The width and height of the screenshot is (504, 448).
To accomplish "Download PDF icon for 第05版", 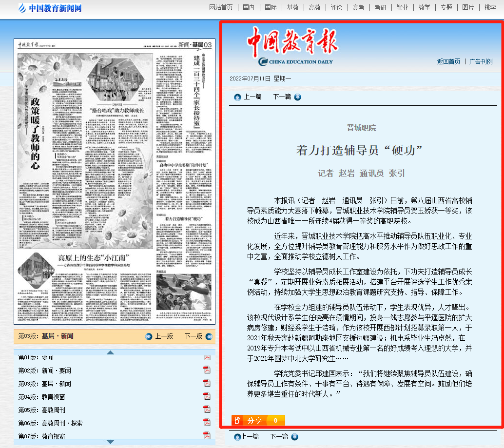I will (207, 409).
